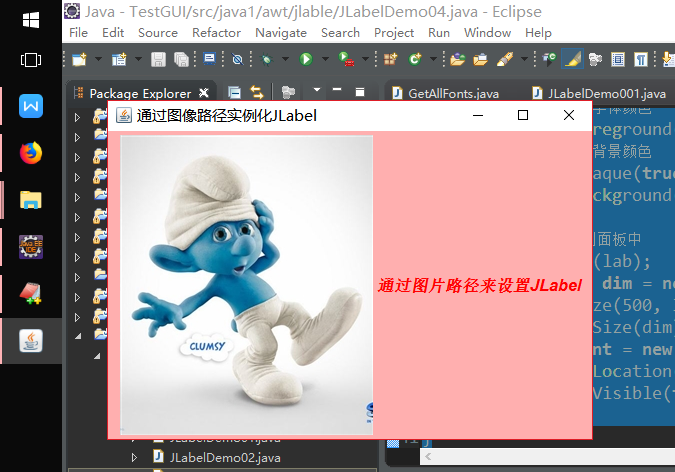Select the Package Explorer tab
The image size is (675, 472).
point(140,93)
